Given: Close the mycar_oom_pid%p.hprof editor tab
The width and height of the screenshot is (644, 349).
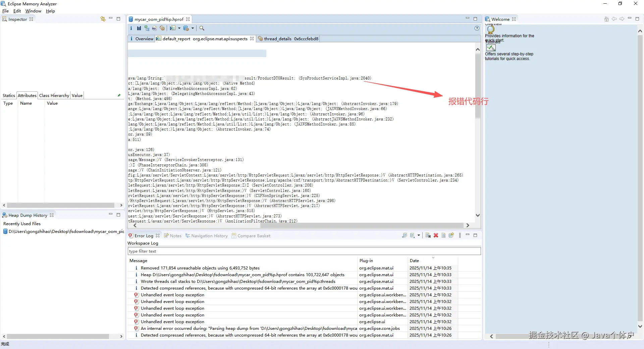Looking at the screenshot, I should [x=188, y=19].
